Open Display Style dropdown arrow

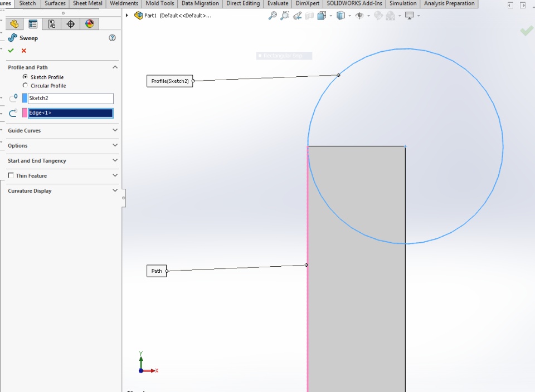tap(350, 16)
